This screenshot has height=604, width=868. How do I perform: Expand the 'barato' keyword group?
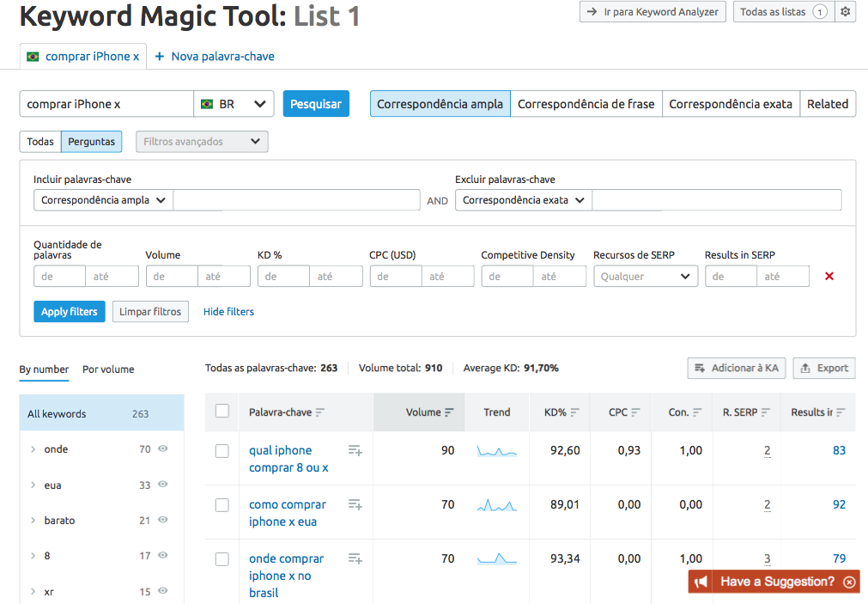[x=33, y=521]
